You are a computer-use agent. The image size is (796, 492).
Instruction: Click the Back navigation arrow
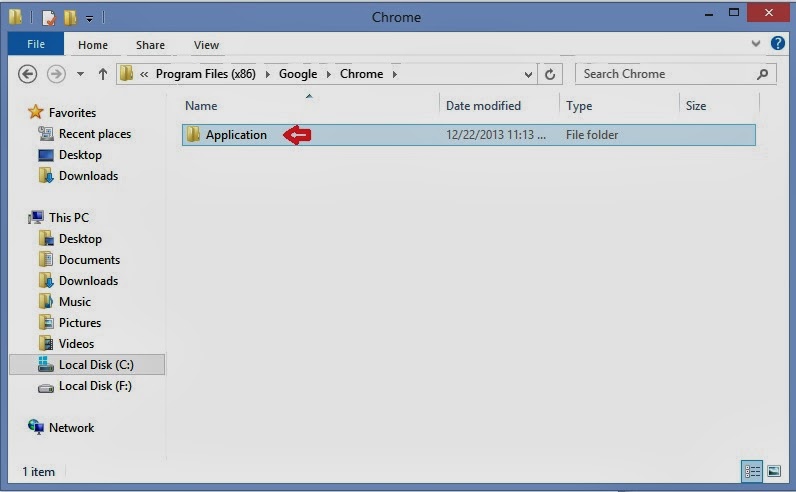27,74
